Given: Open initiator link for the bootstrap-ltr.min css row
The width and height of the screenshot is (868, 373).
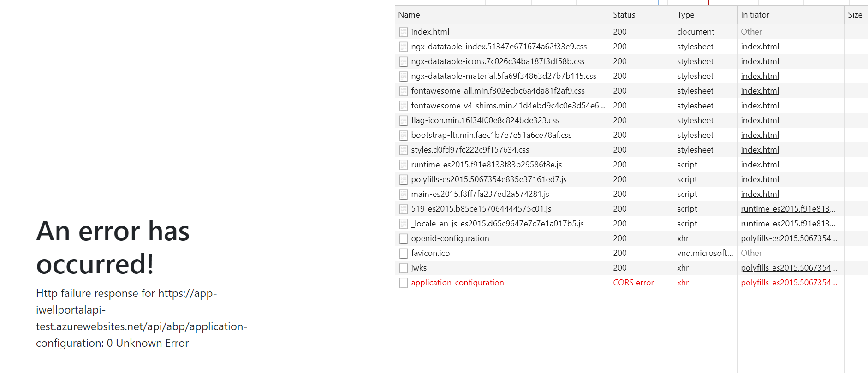Looking at the screenshot, I should click(x=760, y=135).
